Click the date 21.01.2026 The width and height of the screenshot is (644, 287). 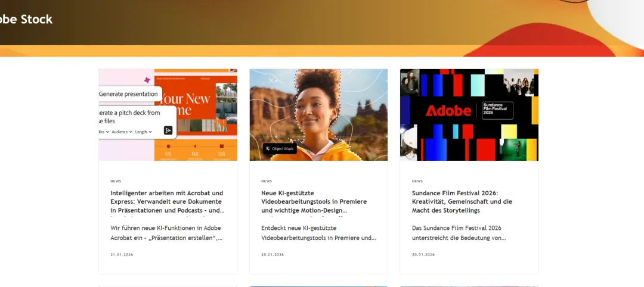122,255
